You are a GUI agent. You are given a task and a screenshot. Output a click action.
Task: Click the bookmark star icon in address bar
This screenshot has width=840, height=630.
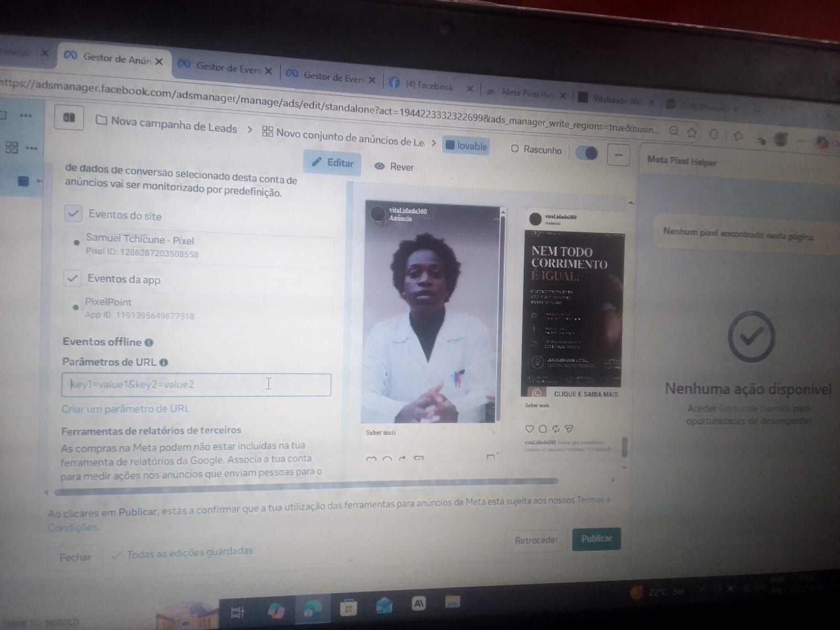point(692,133)
